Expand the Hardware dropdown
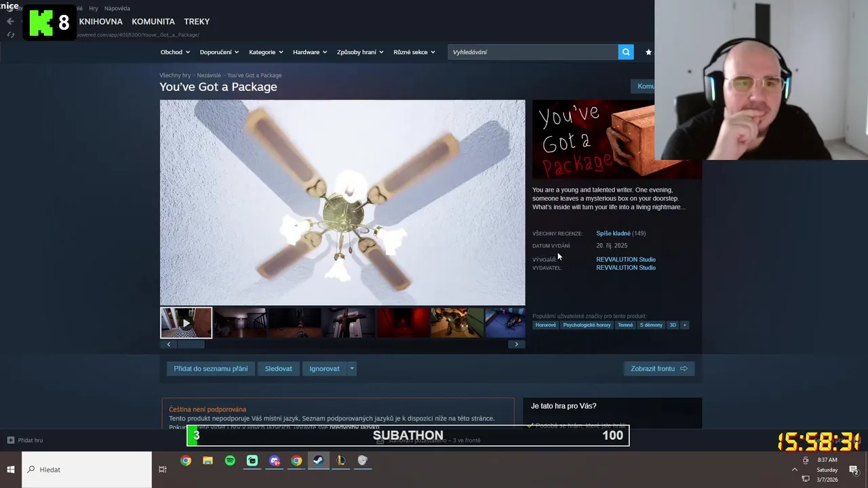This screenshot has height=488, width=868. [x=310, y=52]
